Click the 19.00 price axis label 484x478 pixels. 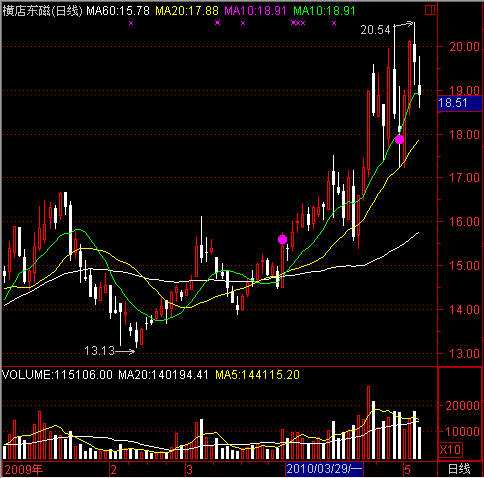tap(464, 90)
